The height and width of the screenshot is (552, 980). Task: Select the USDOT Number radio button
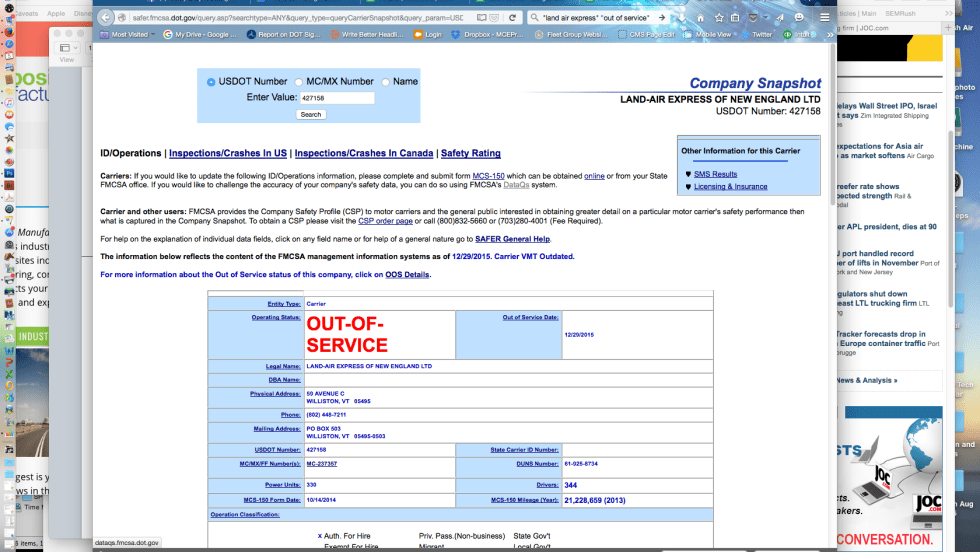pos(211,82)
